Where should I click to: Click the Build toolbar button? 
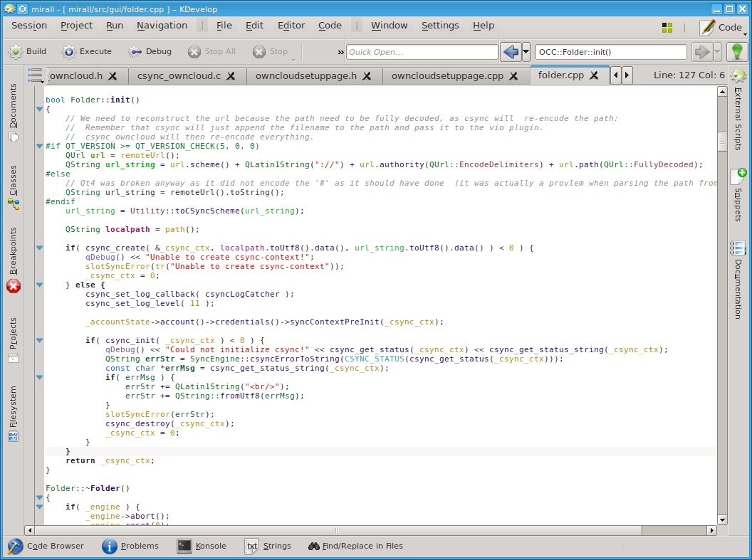pos(27,52)
